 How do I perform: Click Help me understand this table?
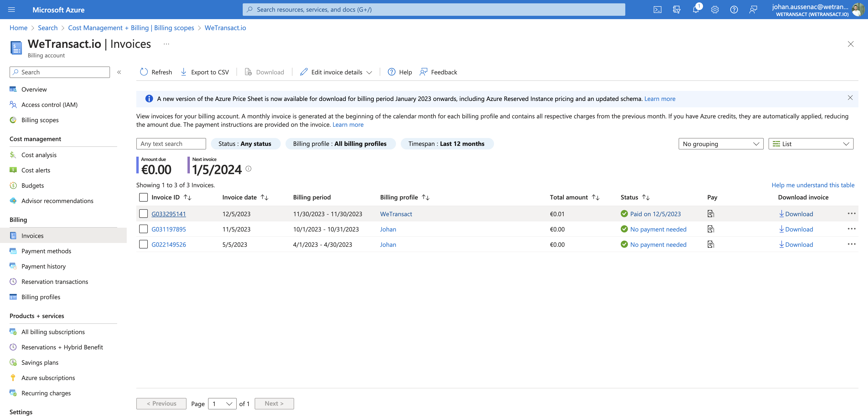pos(813,185)
